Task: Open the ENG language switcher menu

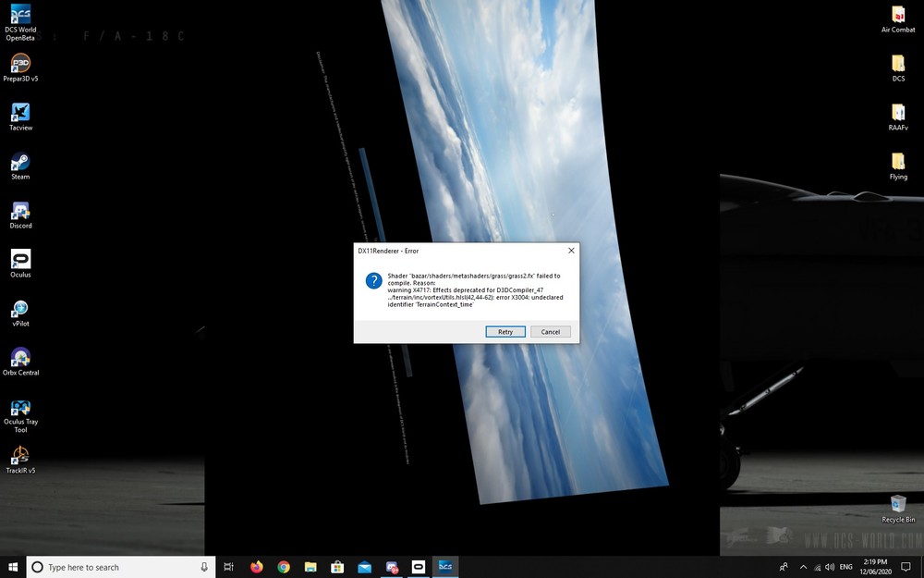Action: [x=846, y=566]
